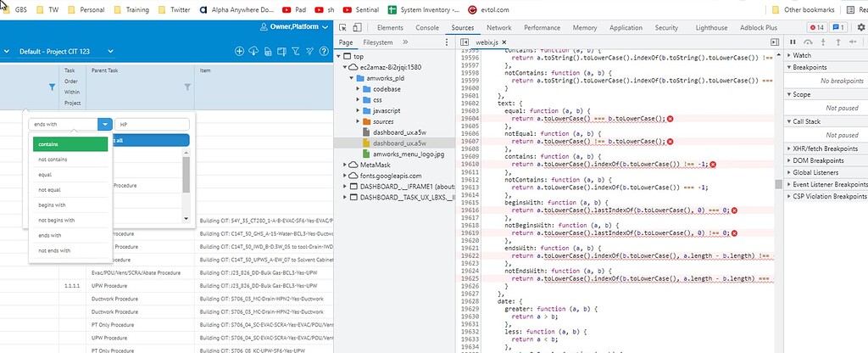Click the cloud download toolbar icon
Screen dimensions: 868x353
(253, 51)
